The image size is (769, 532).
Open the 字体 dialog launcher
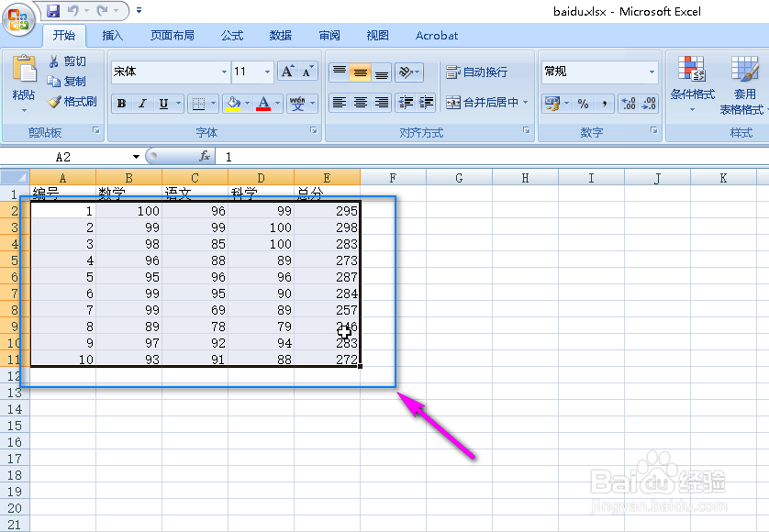coord(314,130)
